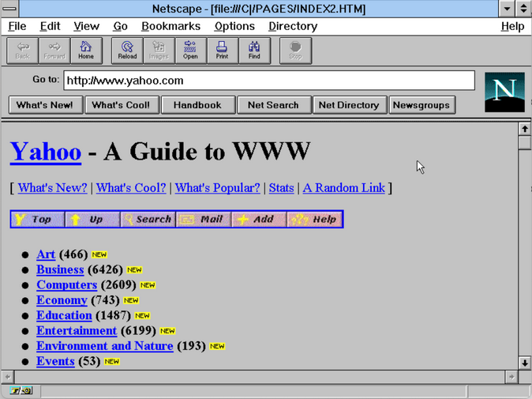Open Find using the binoculars icon
This screenshot has height=399, width=532.
(x=254, y=51)
